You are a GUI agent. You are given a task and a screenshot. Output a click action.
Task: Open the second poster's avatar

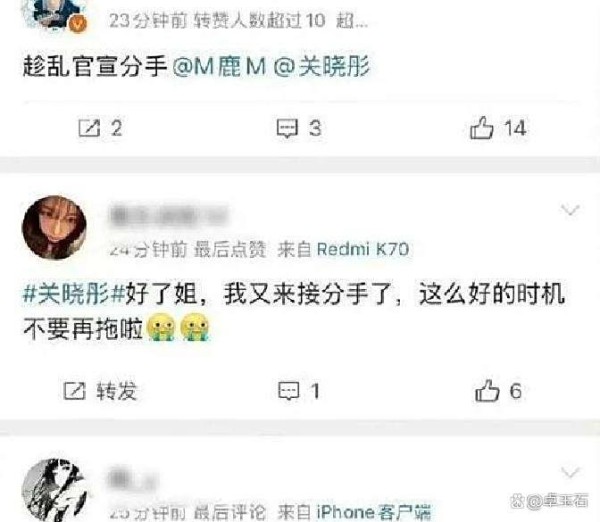coord(54,227)
